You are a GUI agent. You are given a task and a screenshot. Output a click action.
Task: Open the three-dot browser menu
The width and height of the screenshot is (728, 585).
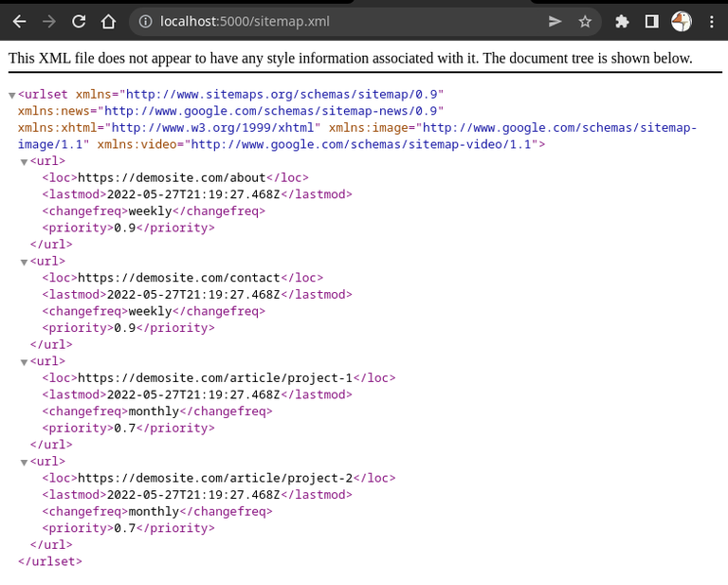tap(711, 22)
